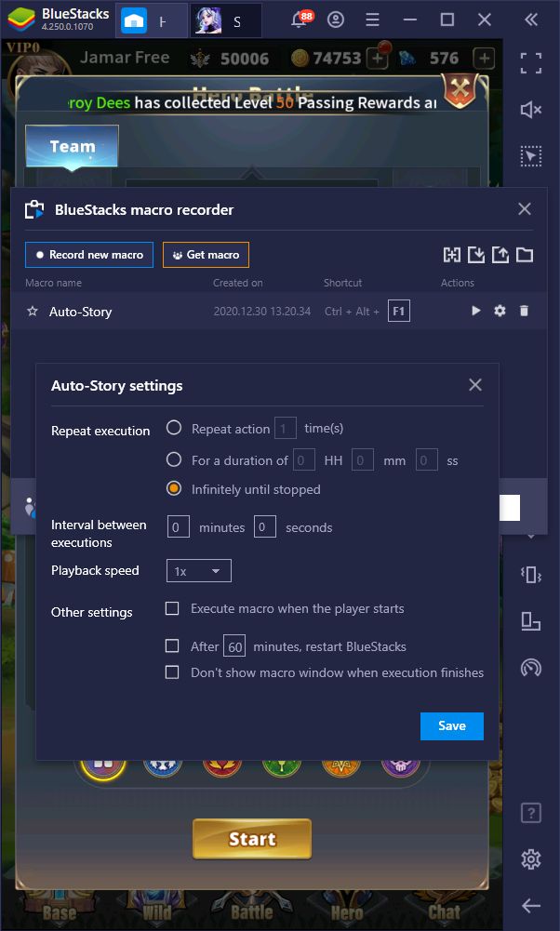This screenshot has height=931, width=560.
Task: Select Repeat action times radio button
Action: tap(174, 428)
